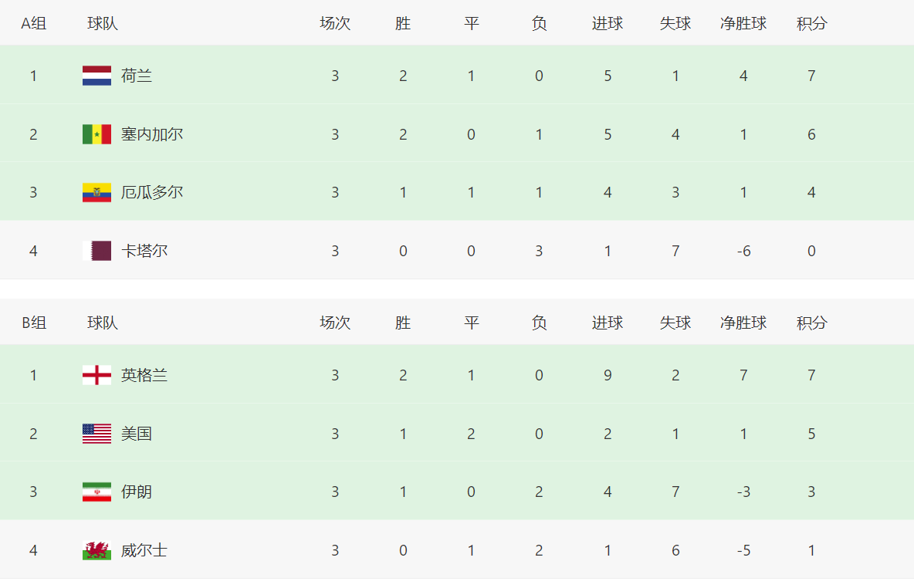Click the 进球 column header in A组
The image size is (914, 588).
(x=608, y=23)
